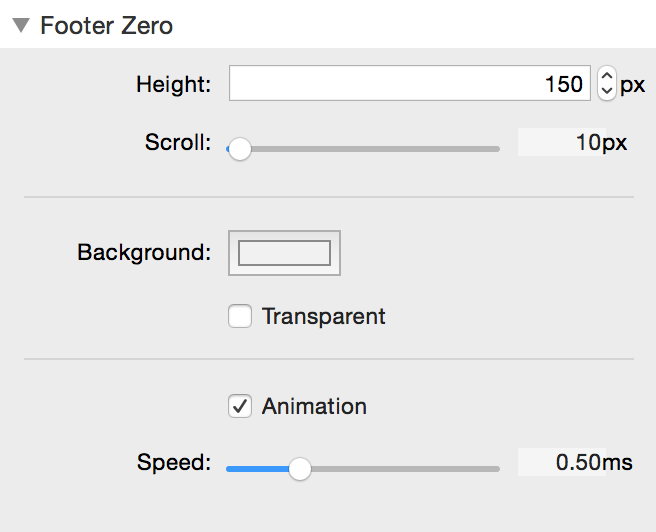
Task: Disable the Animation checkbox
Action: tap(240, 406)
